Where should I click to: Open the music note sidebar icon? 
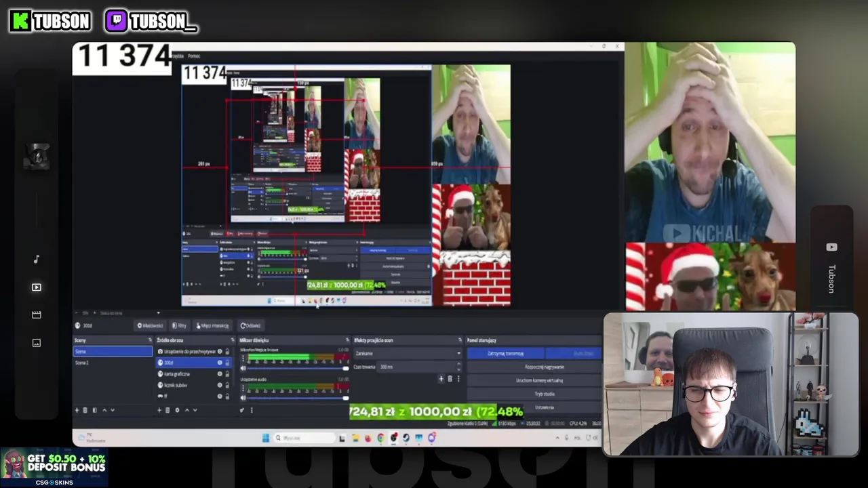(37, 259)
